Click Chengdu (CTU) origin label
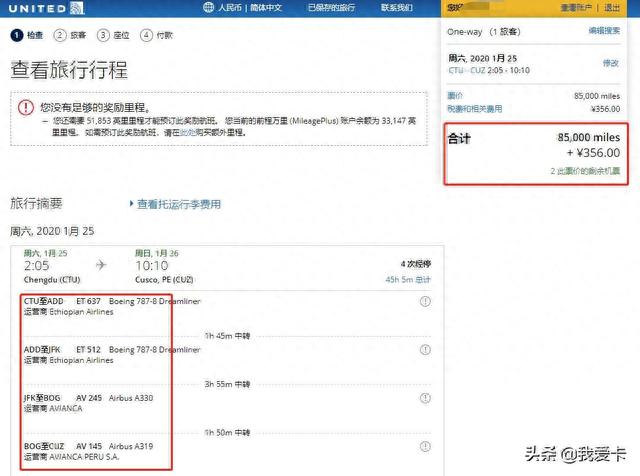The width and height of the screenshot is (640, 476). tap(52, 280)
